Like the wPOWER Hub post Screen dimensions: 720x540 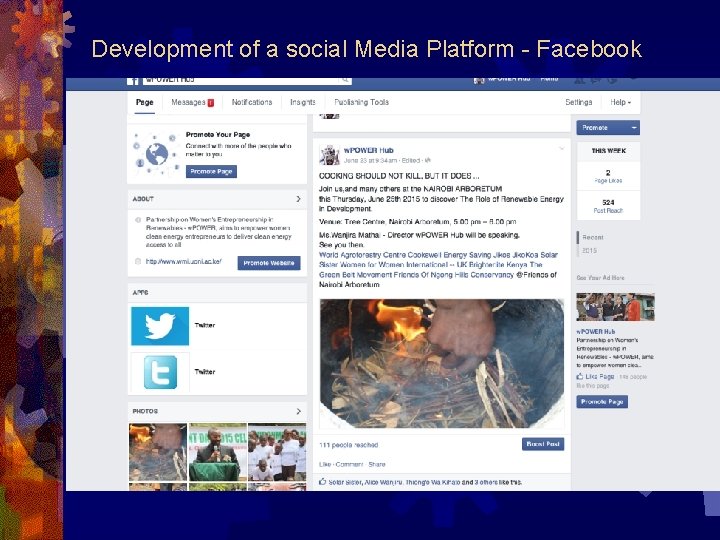coord(325,464)
